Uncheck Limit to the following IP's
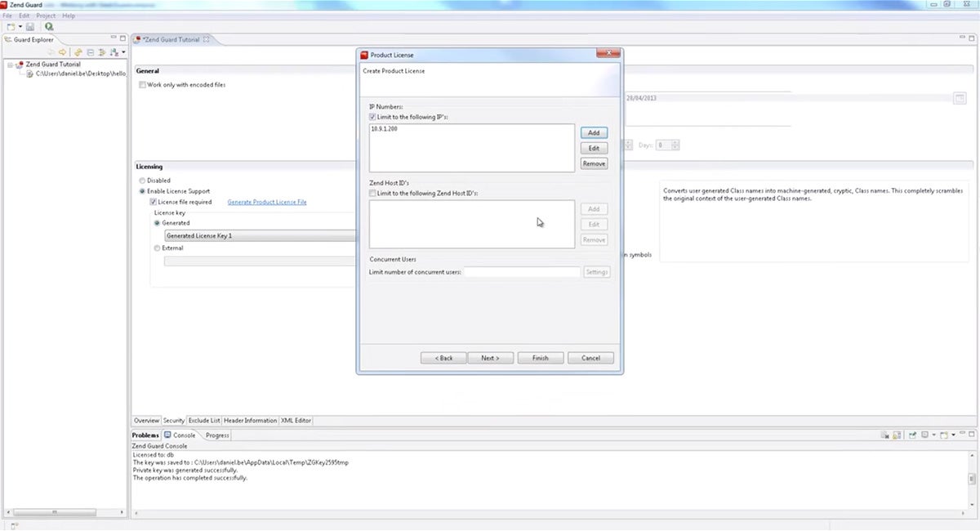 click(373, 118)
